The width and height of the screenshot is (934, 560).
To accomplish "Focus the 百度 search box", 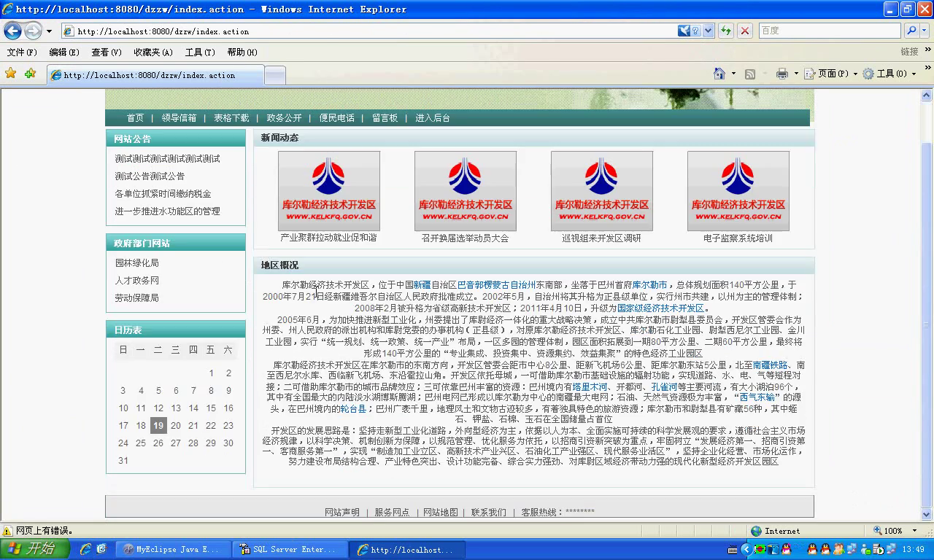I will pyautogui.click(x=830, y=31).
